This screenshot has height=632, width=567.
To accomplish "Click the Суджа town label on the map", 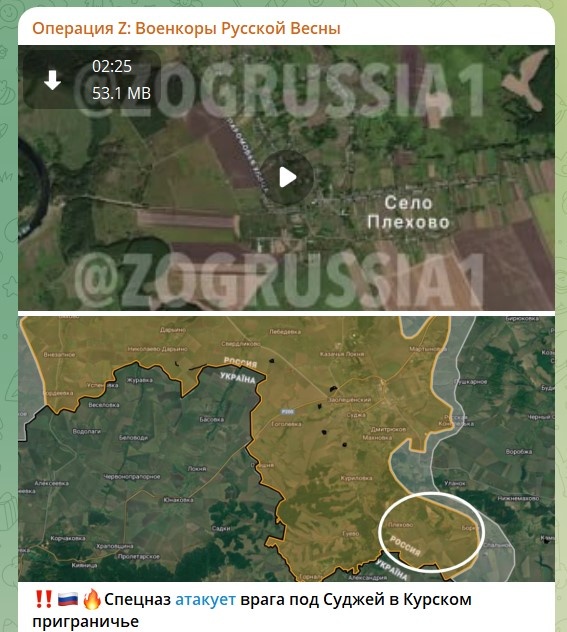I will click(356, 415).
